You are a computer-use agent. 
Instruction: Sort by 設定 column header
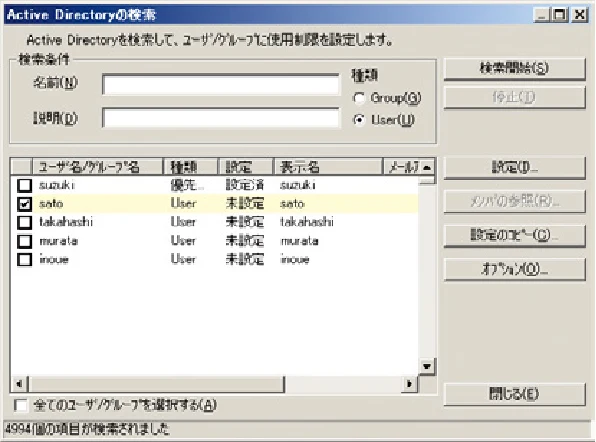point(246,167)
